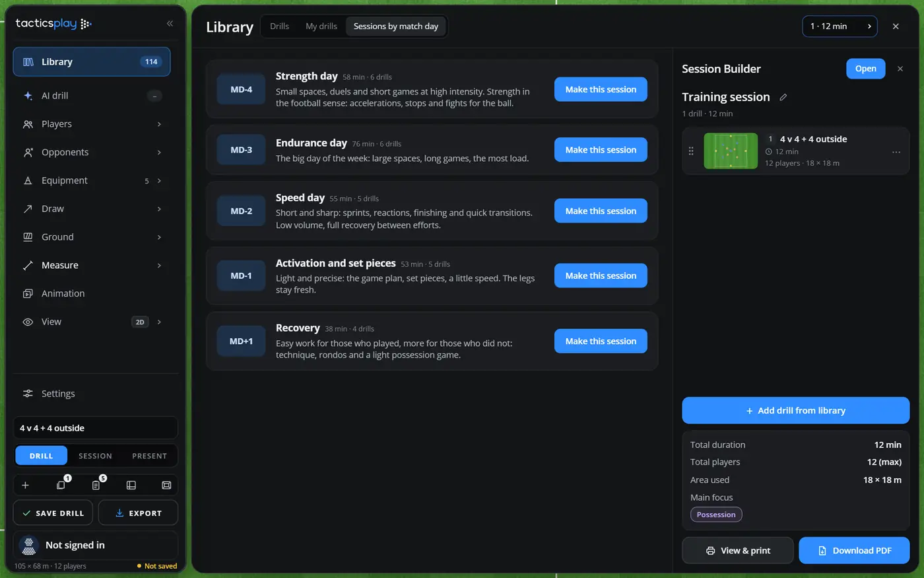Open the three-dot menu for the 4 v 4 drill

(896, 152)
